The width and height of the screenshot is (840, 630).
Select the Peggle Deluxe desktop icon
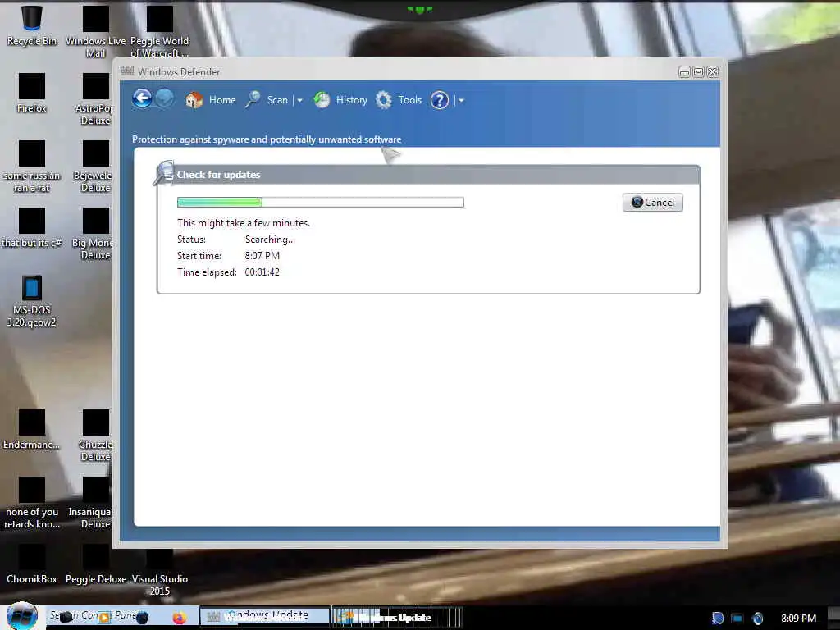tap(95, 564)
